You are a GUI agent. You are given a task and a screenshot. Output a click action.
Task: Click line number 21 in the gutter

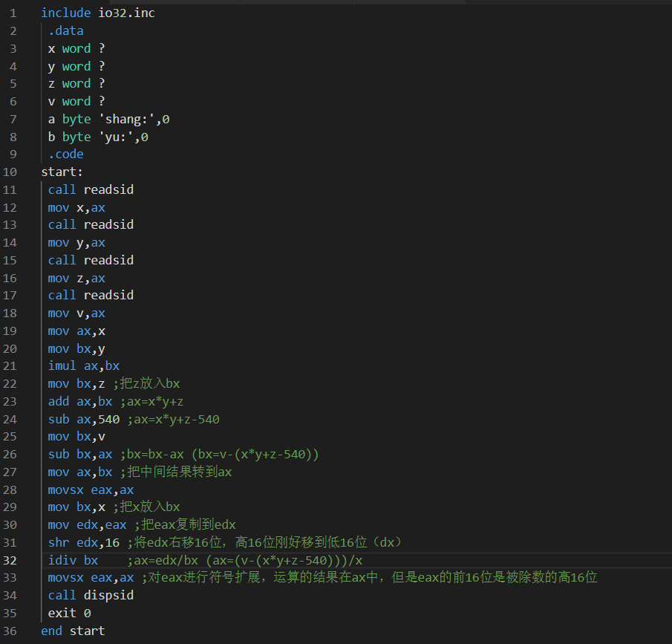click(x=10, y=366)
